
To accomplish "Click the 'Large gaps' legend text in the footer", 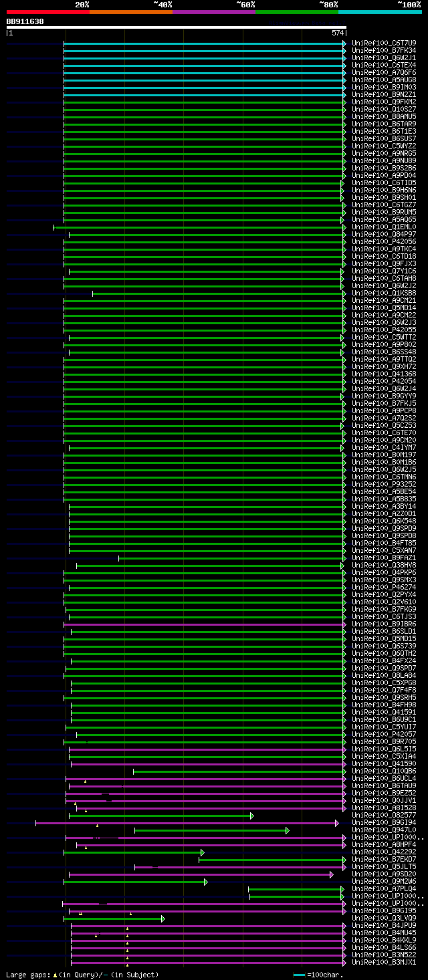I will pyautogui.click(x=27, y=975).
